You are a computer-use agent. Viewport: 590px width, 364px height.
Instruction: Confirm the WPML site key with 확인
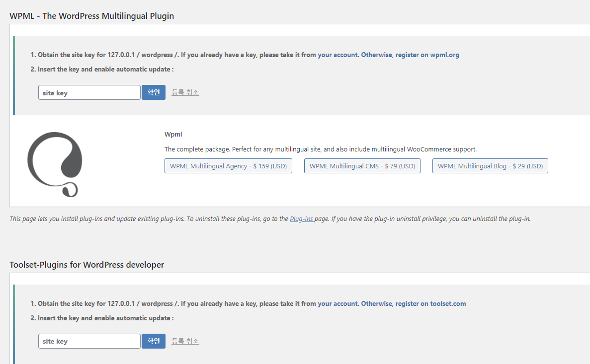[154, 92]
